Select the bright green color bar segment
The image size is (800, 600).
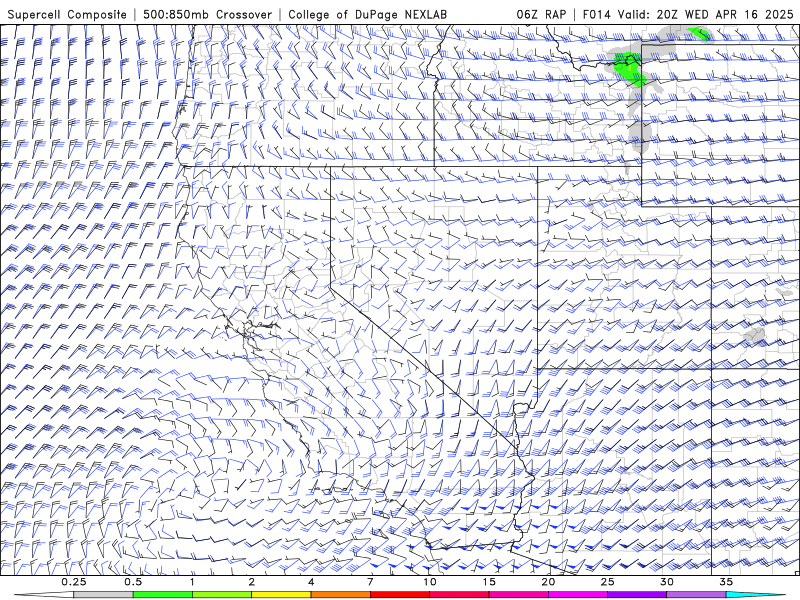(163, 595)
